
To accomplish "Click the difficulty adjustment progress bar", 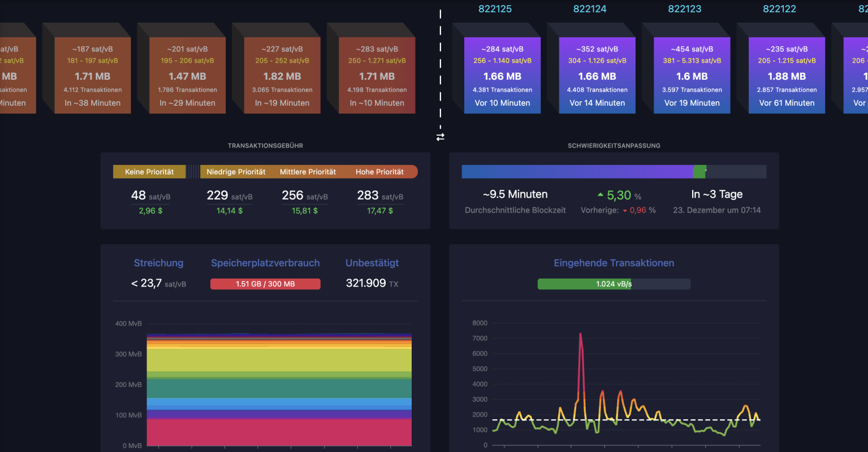I will click(614, 171).
